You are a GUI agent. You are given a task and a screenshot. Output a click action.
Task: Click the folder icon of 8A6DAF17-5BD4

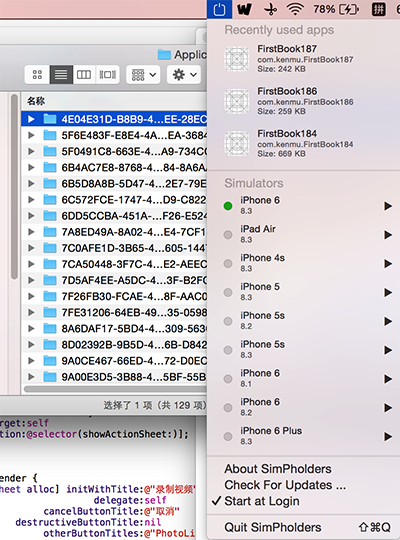coord(50,329)
